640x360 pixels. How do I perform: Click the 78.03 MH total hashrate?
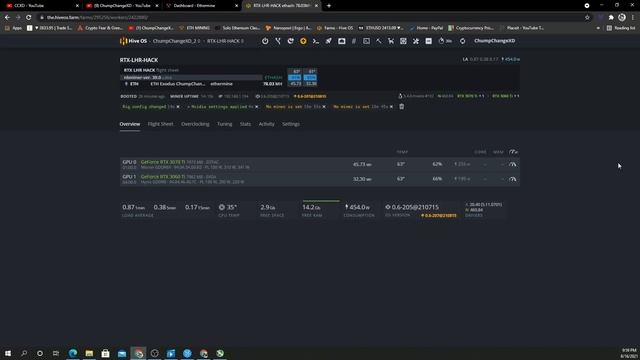pos(273,84)
